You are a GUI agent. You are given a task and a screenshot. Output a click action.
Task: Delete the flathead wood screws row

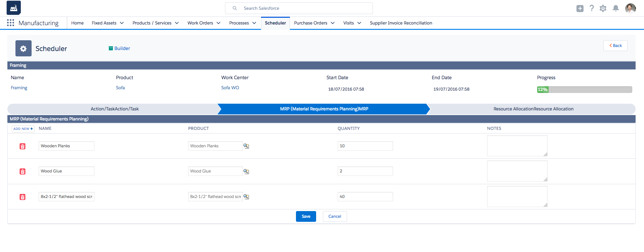point(23,197)
